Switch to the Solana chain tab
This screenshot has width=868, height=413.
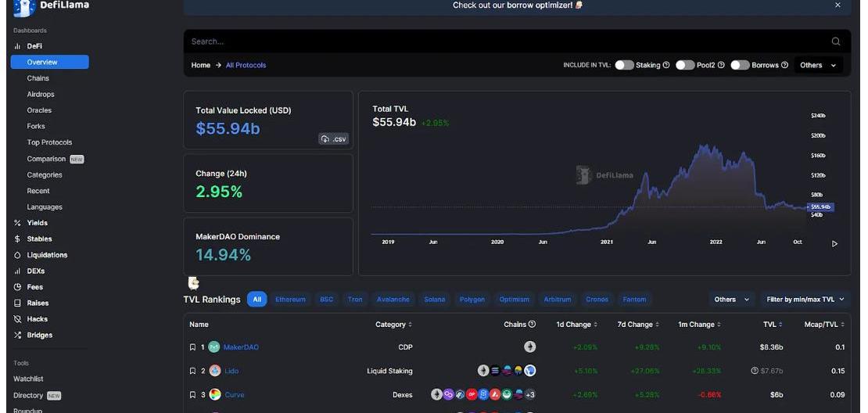pos(434,300)
